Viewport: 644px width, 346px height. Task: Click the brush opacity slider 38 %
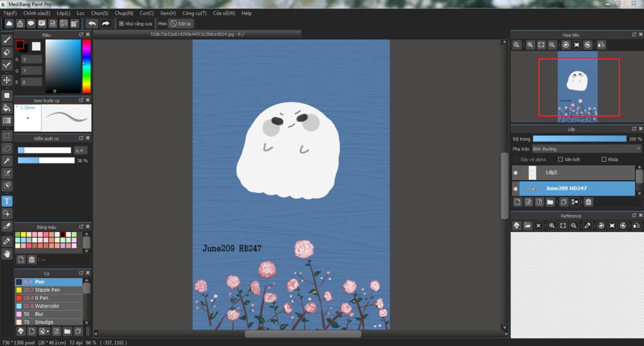point(46,160)
